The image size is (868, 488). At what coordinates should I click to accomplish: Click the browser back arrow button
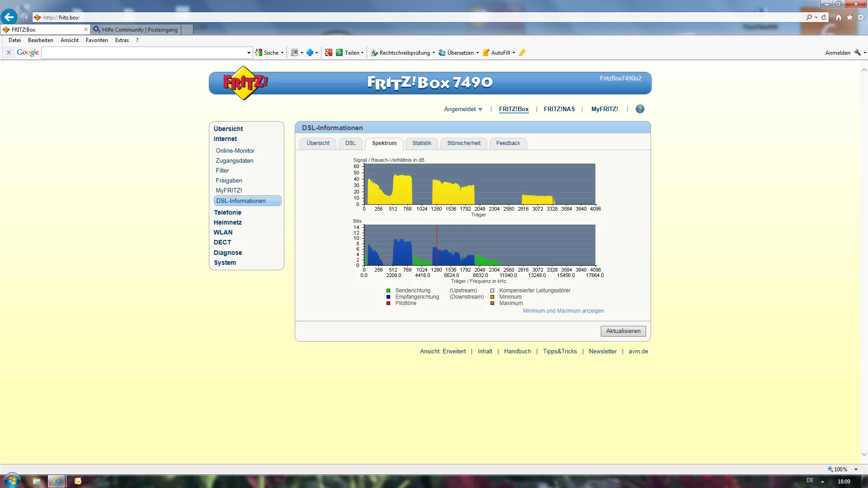pyautogui.click(x=9, y=17)
